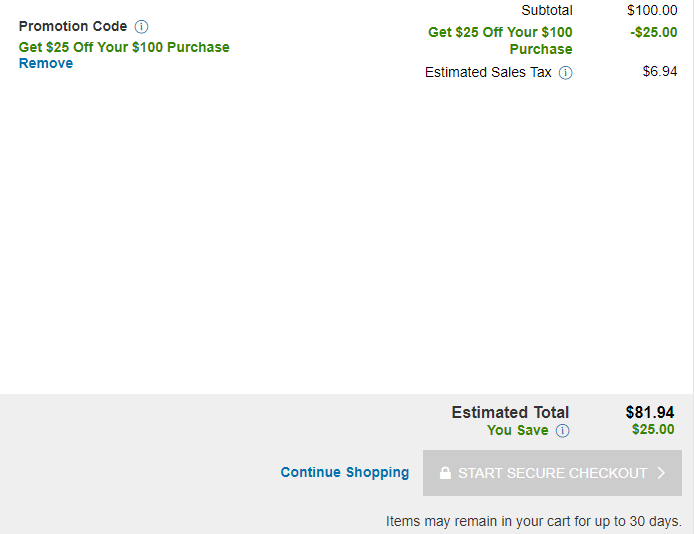Click Continue Shopping link
Image resolution: width=694 pixels, height=534 pixels.
coord(345,473)
